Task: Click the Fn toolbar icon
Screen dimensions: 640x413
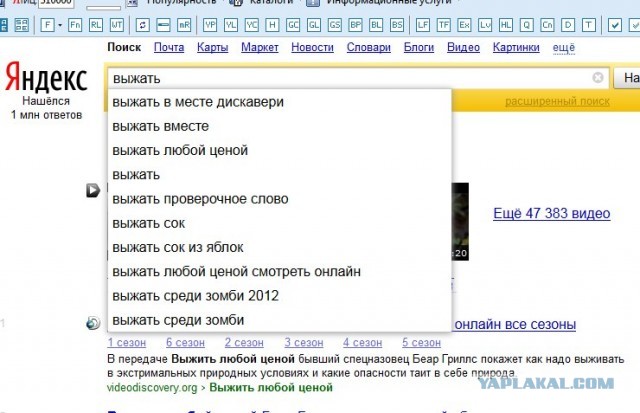Action: (x=75, y=25)
